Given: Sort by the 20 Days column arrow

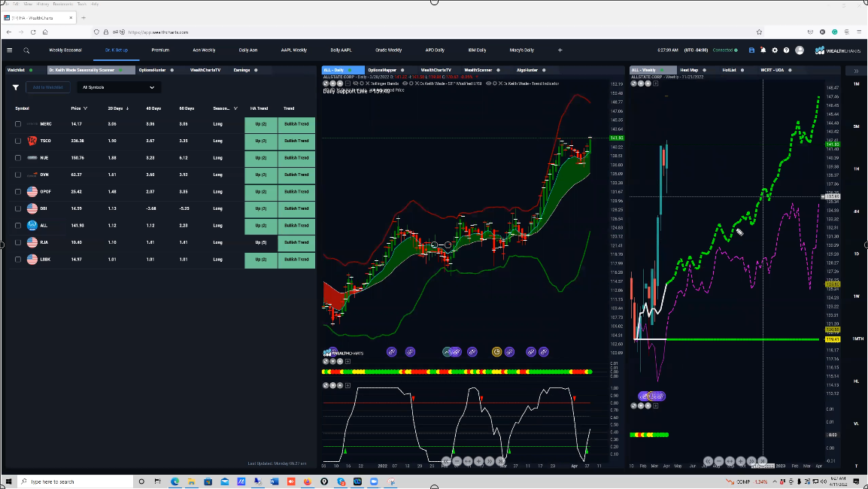Looking at the screenshot, I should [x=127, y=108].
